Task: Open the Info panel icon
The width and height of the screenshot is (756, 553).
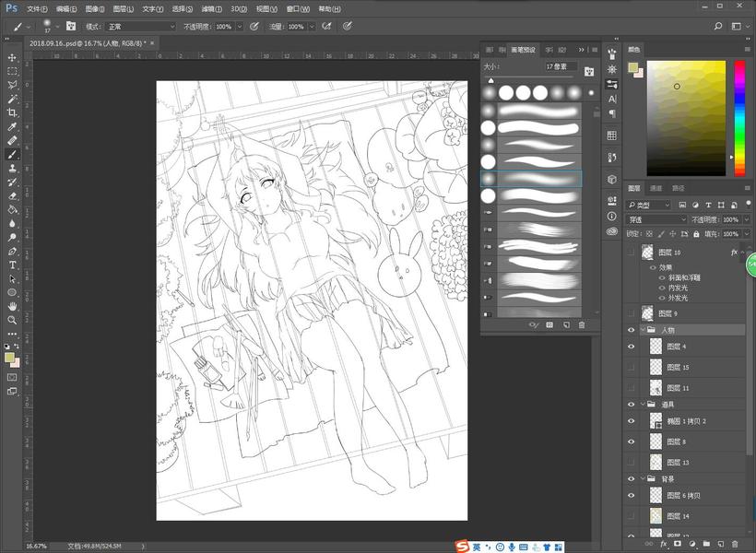Action: (612, 216)
